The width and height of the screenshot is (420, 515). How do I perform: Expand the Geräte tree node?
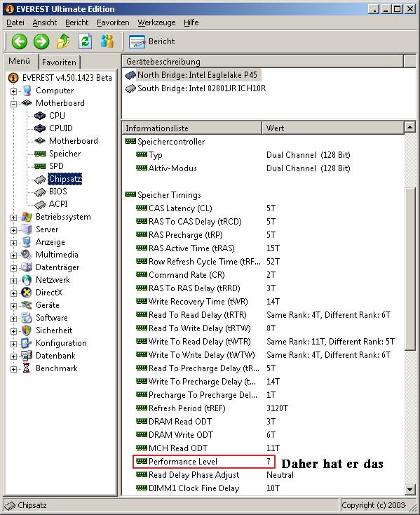point(13,306)
